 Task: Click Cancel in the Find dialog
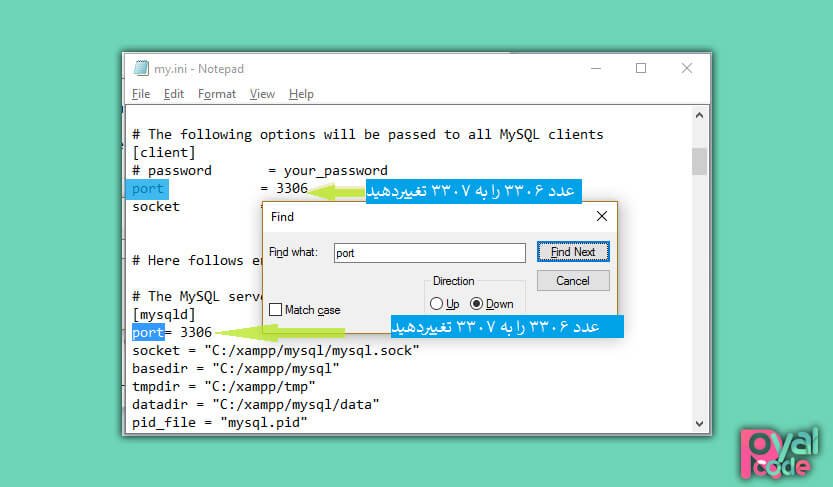(573, 280)
